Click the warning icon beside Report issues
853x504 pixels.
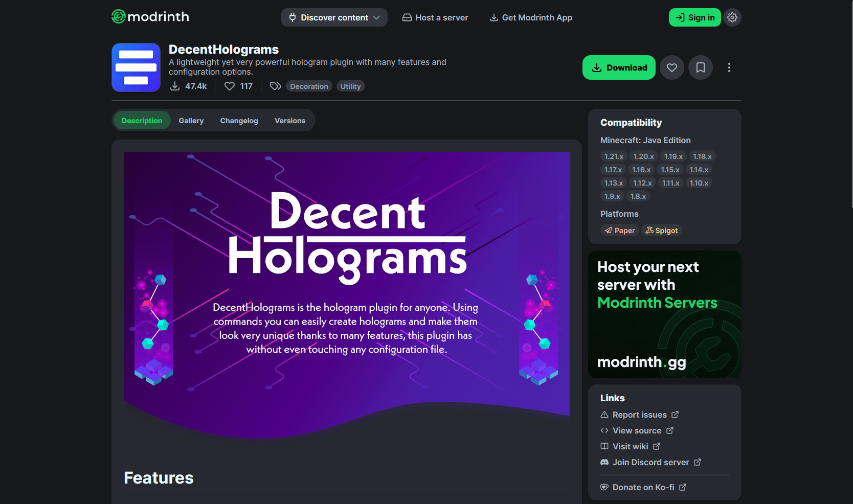[x=604, y=415]
